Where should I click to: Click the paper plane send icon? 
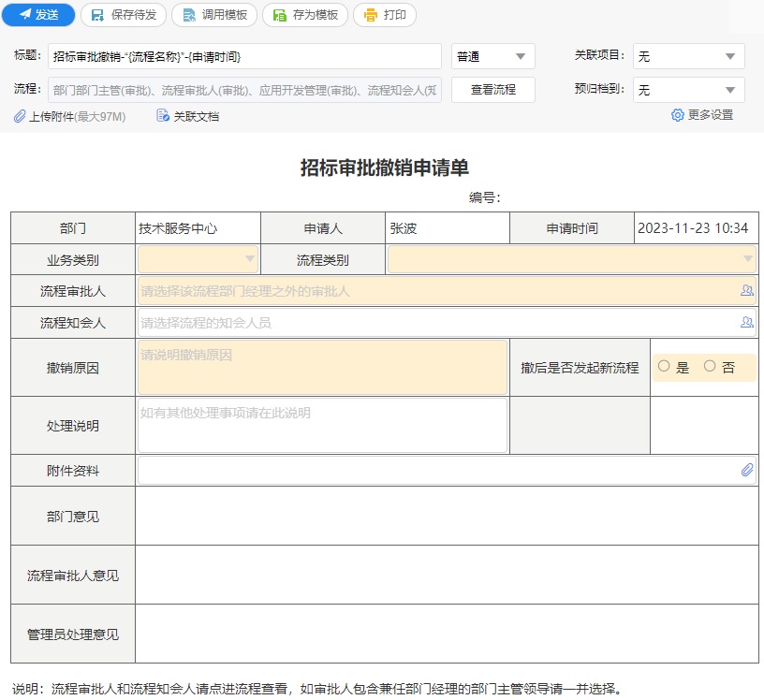[x=25, y=15]
